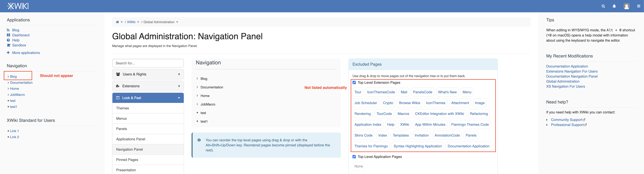Click the Syntax Highlighting Application page tag
Image resolution: width=644 pixels, height=174 pixels.
(x=418, y=146)
